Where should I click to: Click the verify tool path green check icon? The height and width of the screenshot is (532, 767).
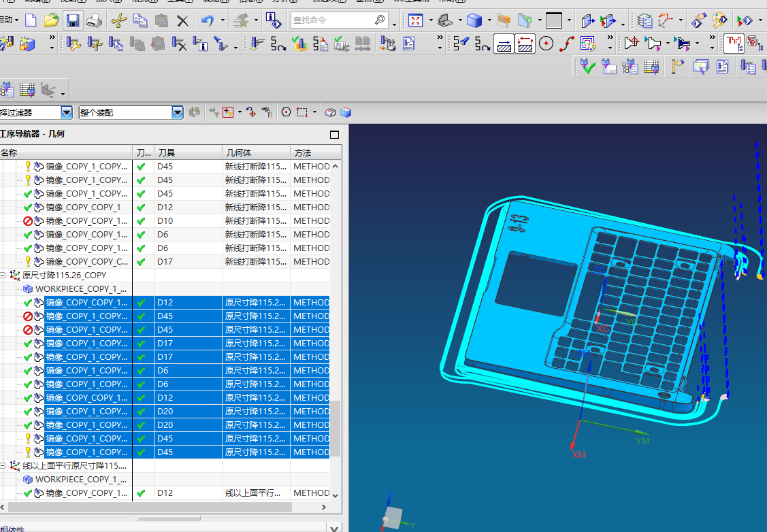click(587, 67)
